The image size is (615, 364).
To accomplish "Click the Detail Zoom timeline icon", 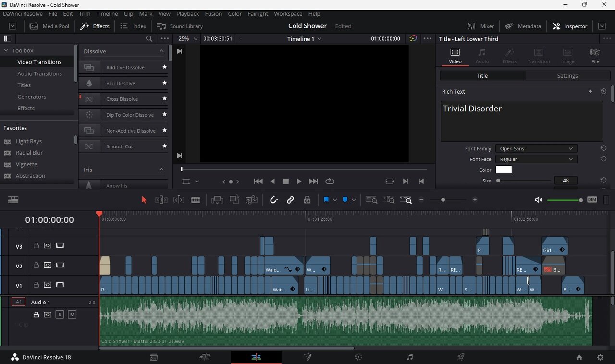I will point(388,200).
